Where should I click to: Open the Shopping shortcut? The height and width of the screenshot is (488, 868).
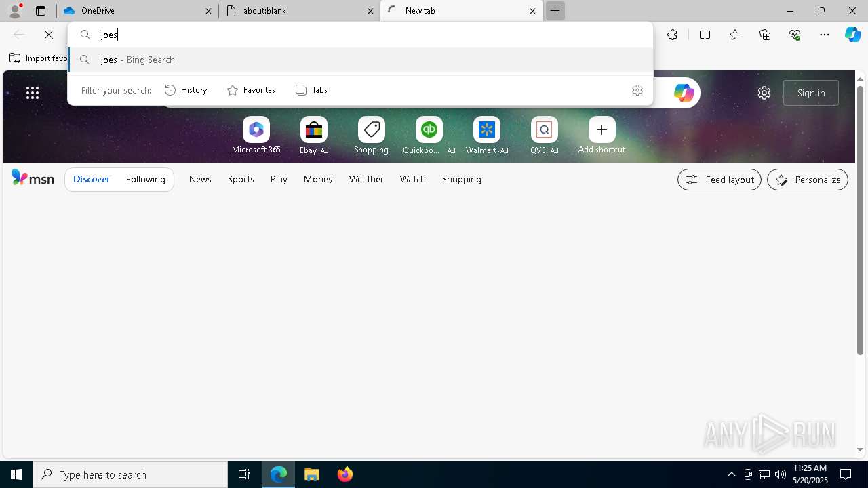(371, 136)
